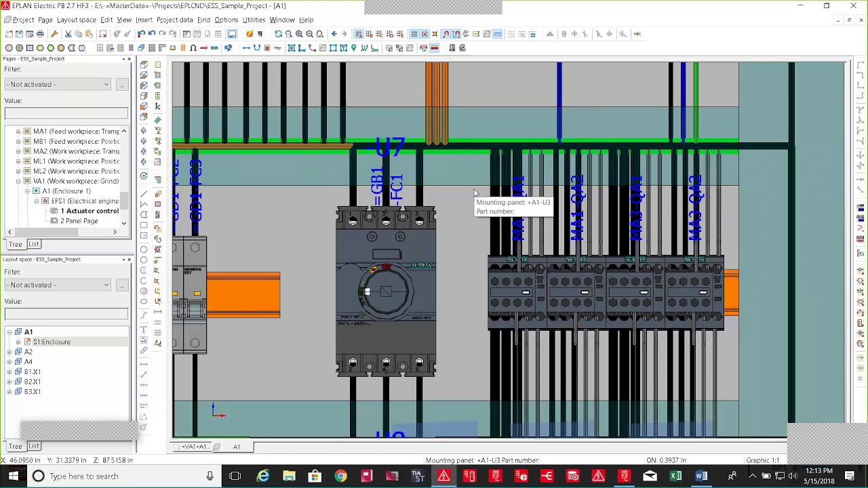This screenshot has height=488, width=868.
Task: Click the Type here to search box
Action: pos(124,476)
